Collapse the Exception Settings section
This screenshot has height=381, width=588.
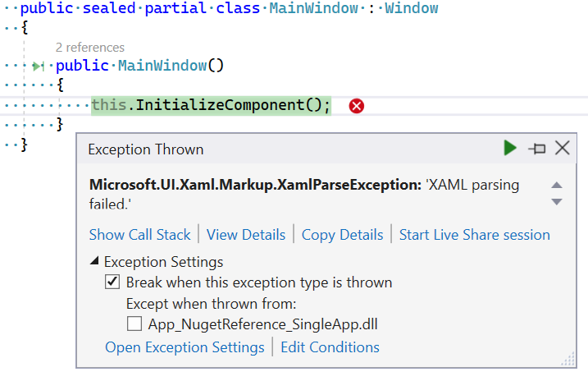[x=95, y=262]
